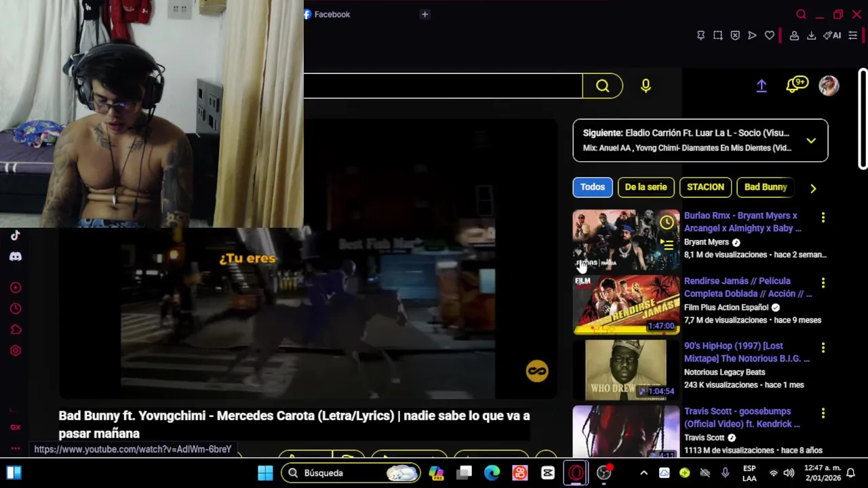The width and height of the screenshot is (868, 488).
Task: Start voice search with microphone icon
Action: [646, 85]
